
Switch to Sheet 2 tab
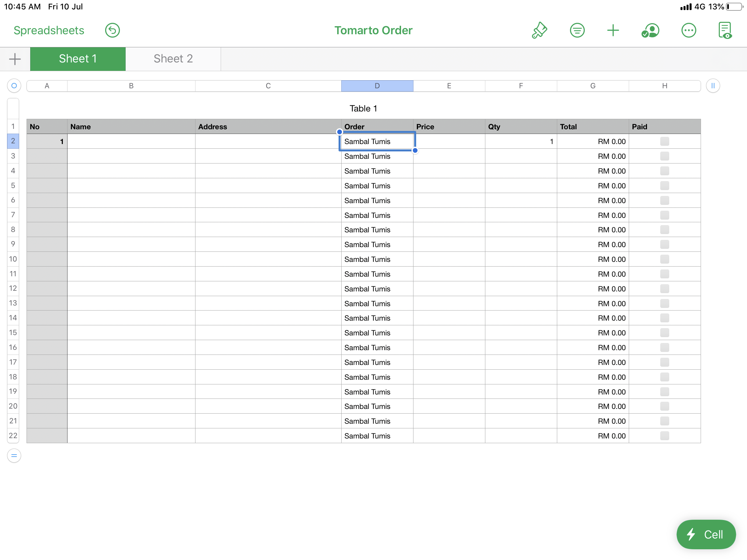pyautogui.click(x=173, y=59)
